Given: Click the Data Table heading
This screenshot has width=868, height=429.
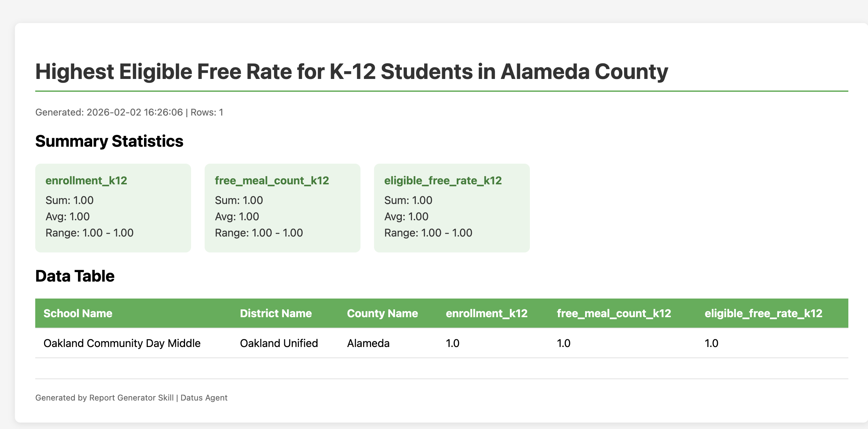Looking at the screenshot, I should (x=75, y=276).
